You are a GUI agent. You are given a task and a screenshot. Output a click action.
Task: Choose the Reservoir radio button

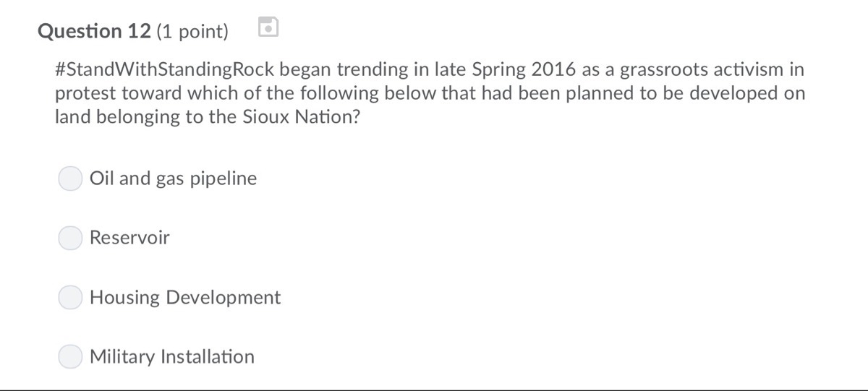pos(70,238)
